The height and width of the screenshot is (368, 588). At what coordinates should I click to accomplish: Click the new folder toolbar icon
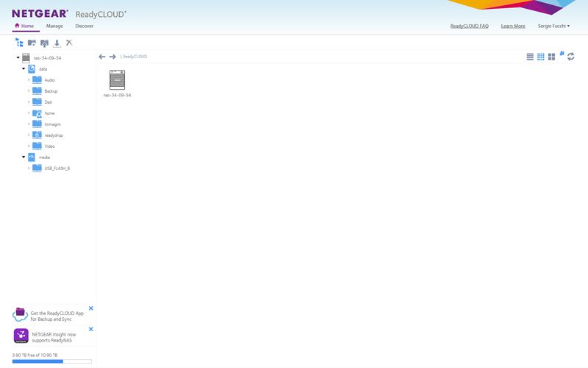[32, 43]
